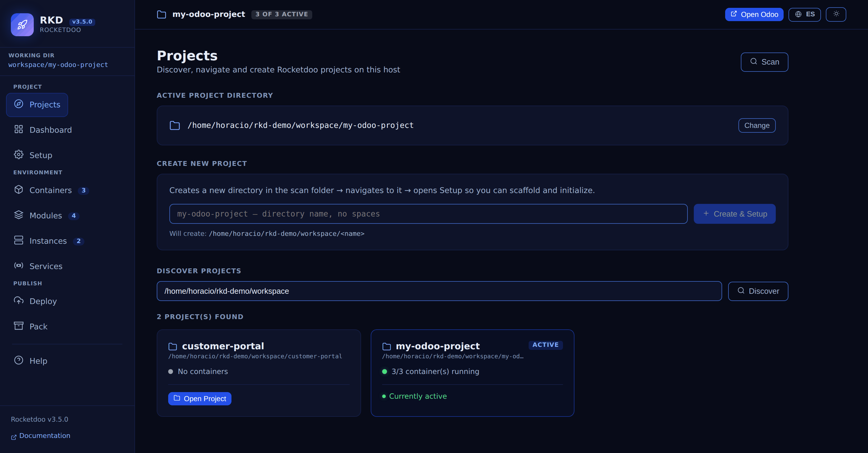The width and height of the screenshot is (868, 453).
Task: Open the Services page
Action: [x=38, y=266]
